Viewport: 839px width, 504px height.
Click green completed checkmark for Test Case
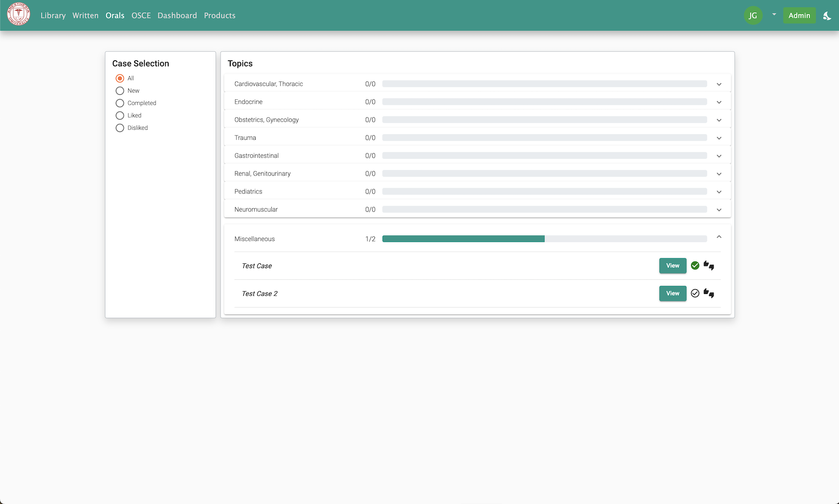coord(695,266)
